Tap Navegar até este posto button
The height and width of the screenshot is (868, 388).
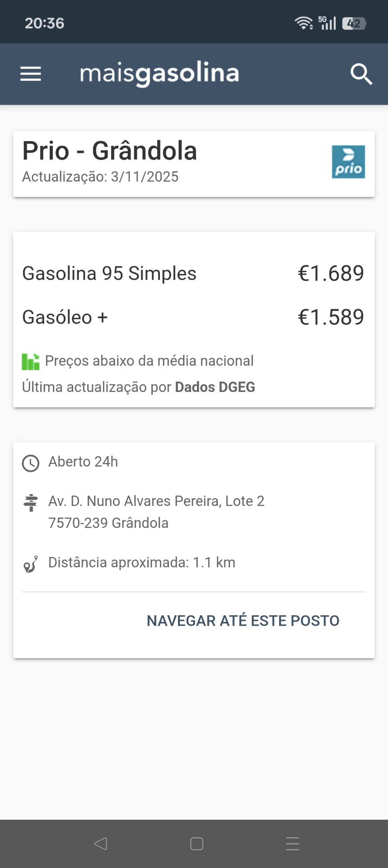pyautogui.click(x=243, y=621)
